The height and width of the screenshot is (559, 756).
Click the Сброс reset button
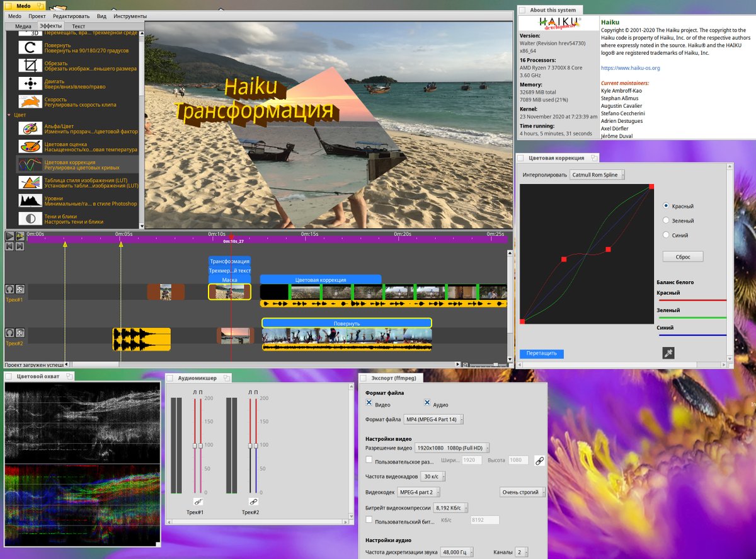point(683,256)
